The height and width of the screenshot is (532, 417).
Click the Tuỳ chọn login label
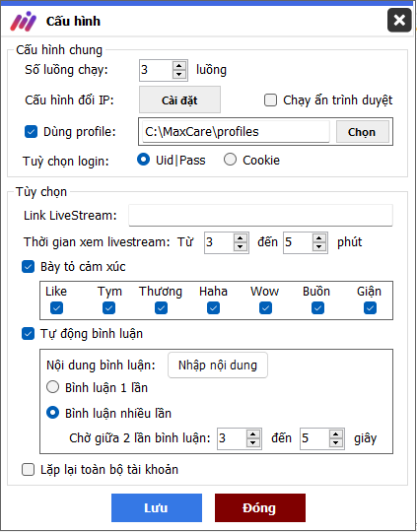[66, 161]
